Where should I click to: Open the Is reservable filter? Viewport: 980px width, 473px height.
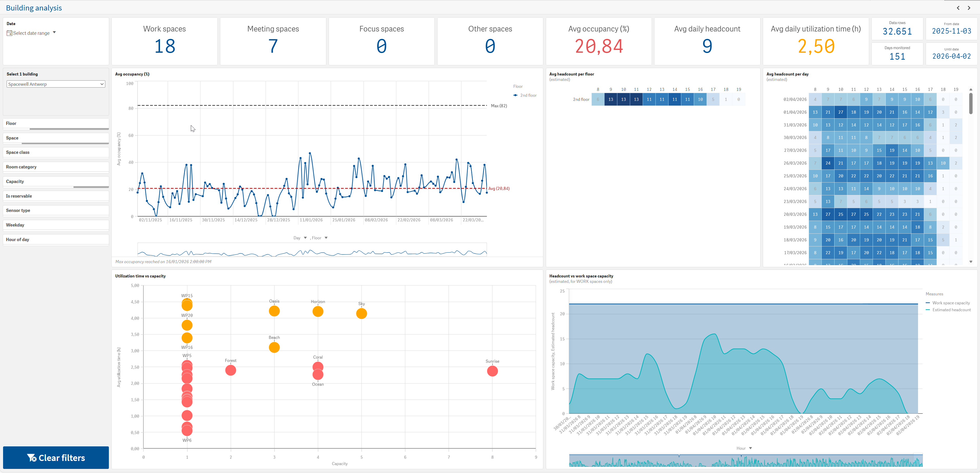pyautogui.click(x=56, y=196)
